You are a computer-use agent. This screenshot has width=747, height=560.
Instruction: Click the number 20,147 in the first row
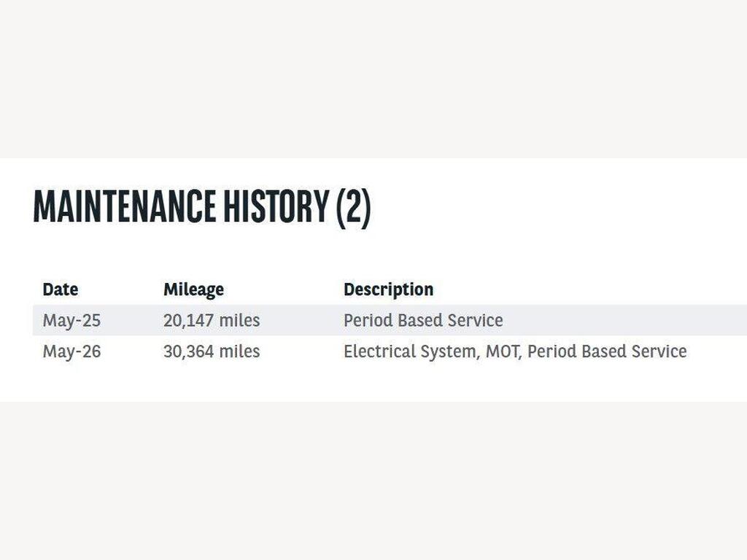click(x=188, y=321)
